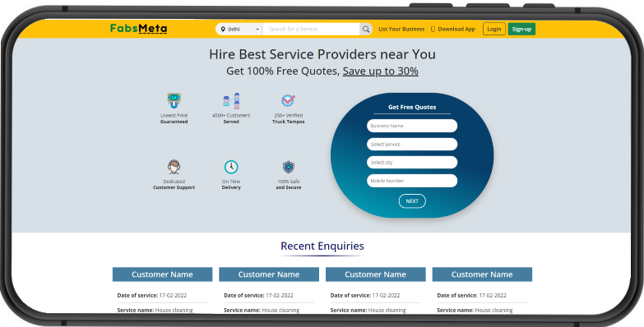Click the NEXT button in quote form
The height and width of the screenshot is (327, 644).
[412, 201]
